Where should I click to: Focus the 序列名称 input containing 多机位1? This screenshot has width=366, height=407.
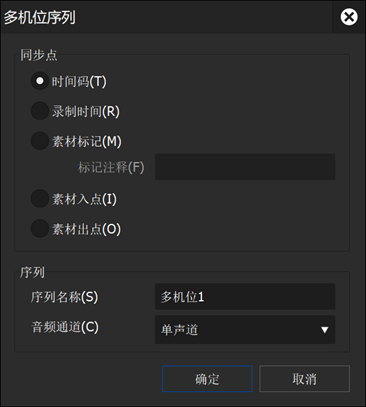(245, 297)
